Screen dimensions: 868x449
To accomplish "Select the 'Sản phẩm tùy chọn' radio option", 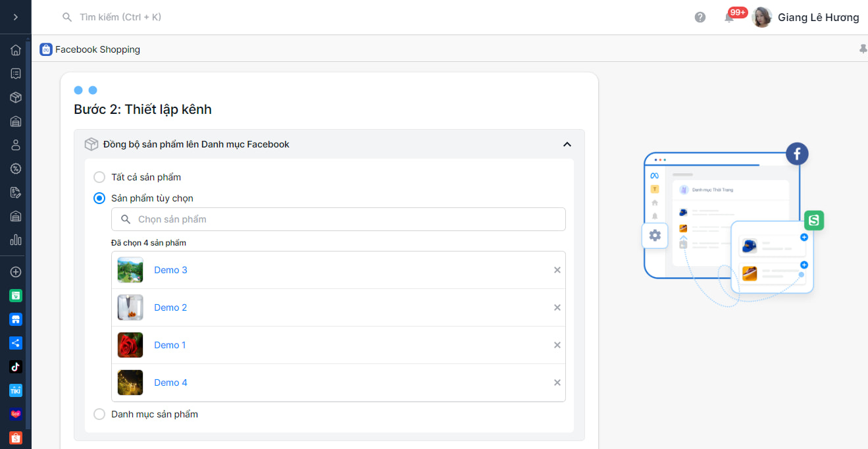I will (x=99, y=198).
